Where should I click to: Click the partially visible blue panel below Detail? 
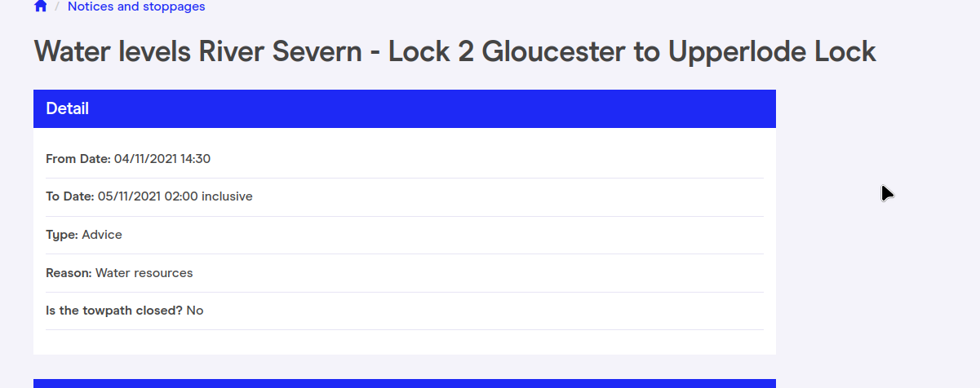pyautogui.click(x=404, y=383)
